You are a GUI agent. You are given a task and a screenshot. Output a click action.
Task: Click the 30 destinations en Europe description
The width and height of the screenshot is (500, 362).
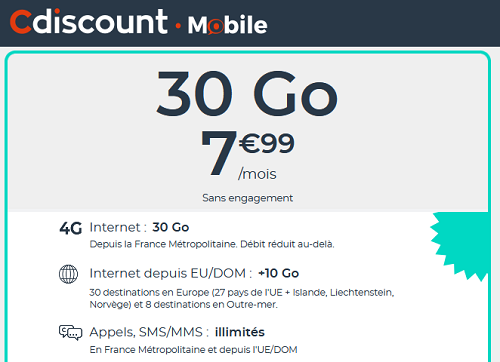(x=242, y=298)
